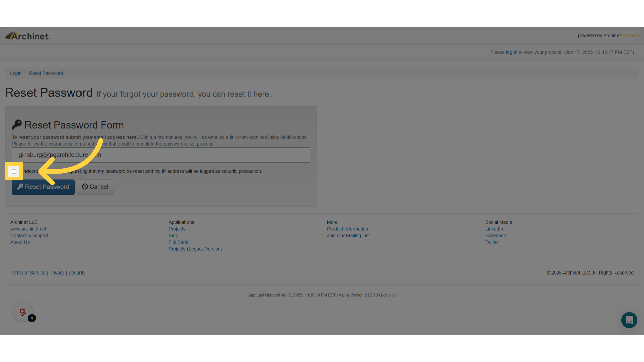Open the Terms of Service page

[x=28, y=273]
